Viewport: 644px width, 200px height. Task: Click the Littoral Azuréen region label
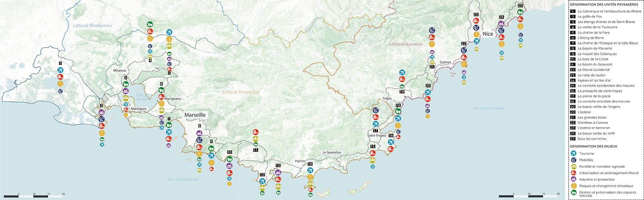405,44
